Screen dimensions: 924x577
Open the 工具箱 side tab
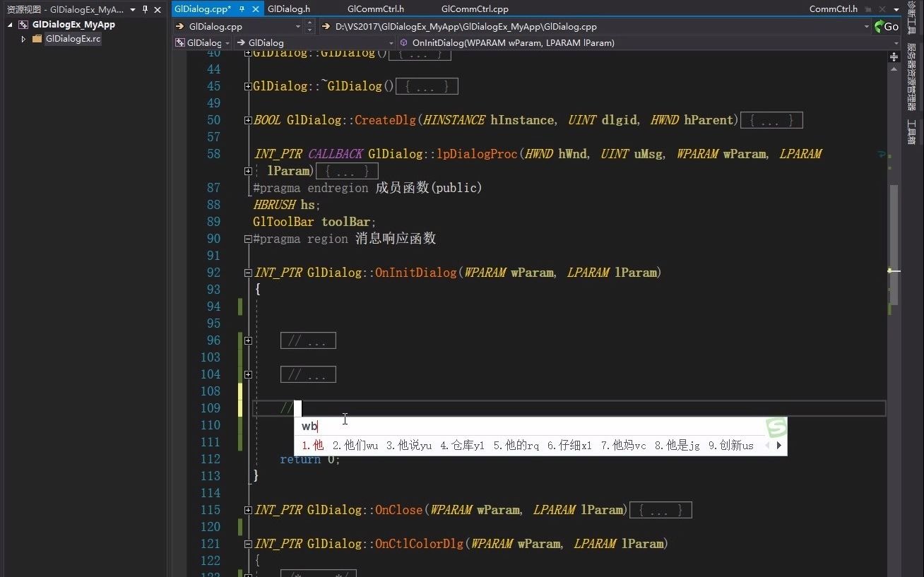pos(912,131)
